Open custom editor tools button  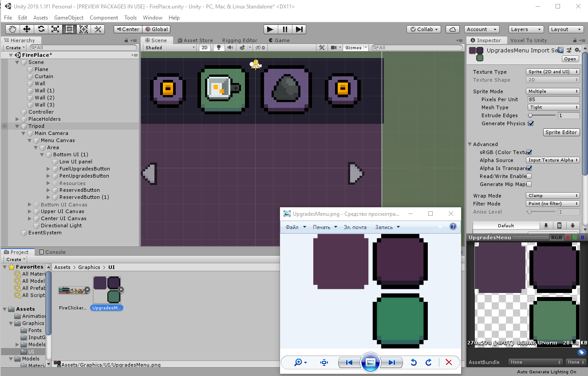tap(98, 29)
